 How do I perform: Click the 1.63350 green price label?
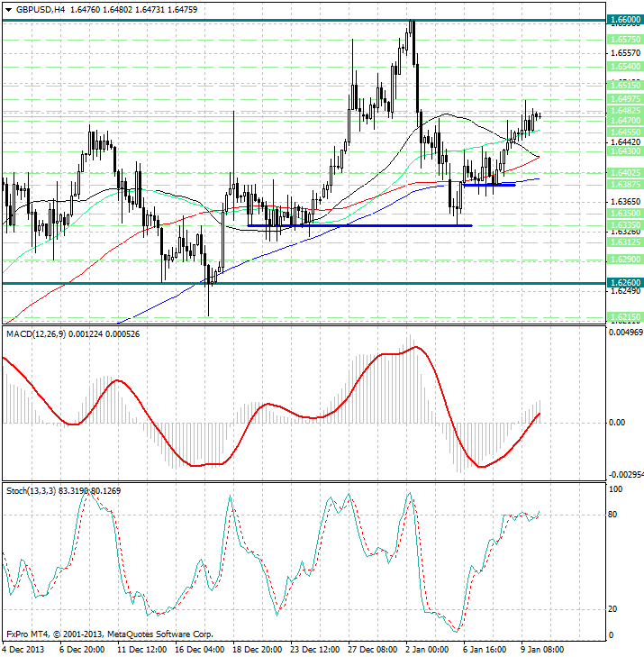[624, 225]
